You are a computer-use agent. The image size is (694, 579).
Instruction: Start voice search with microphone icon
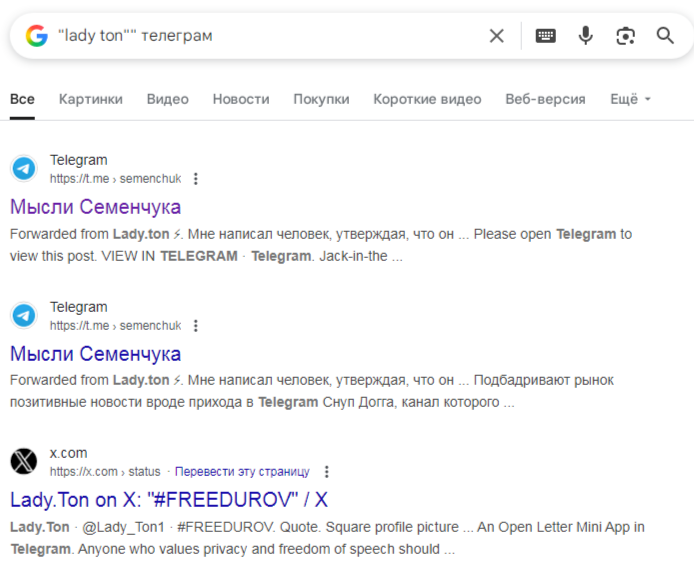coord(586,36)
